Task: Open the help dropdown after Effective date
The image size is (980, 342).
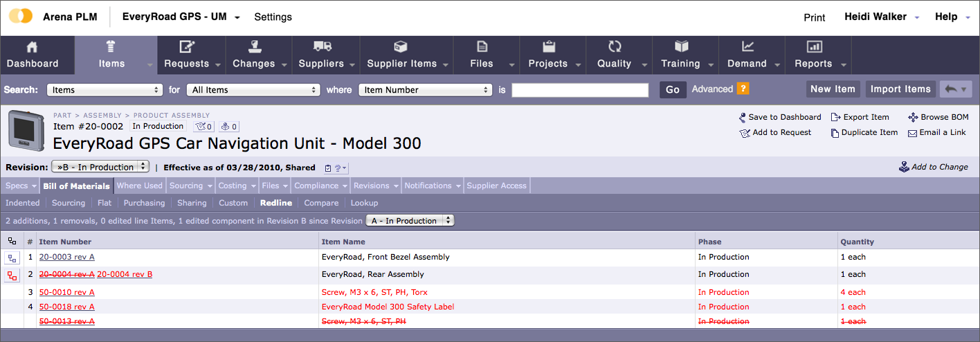Action: tap(341, 168)
